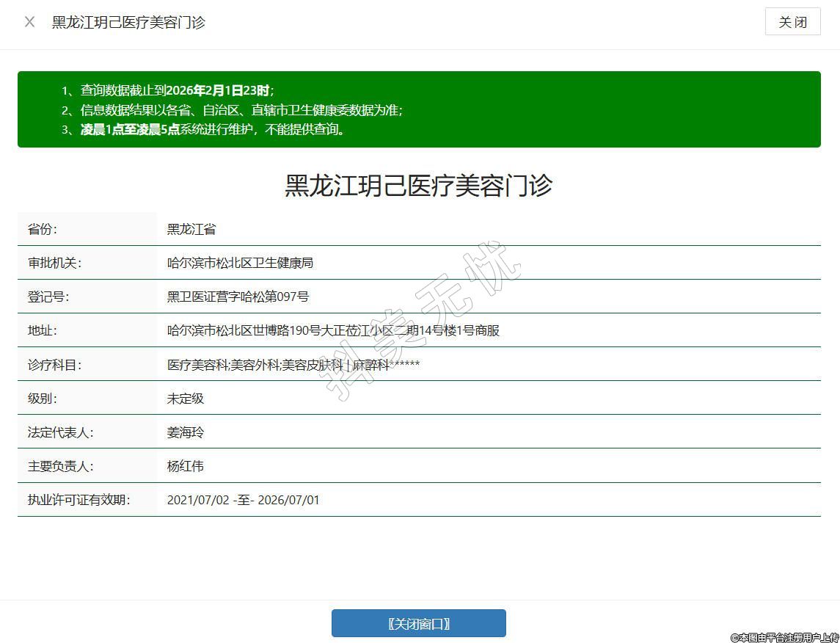Click the registration number 黑卫医证营字哈松第097号

tap(238, 297)
